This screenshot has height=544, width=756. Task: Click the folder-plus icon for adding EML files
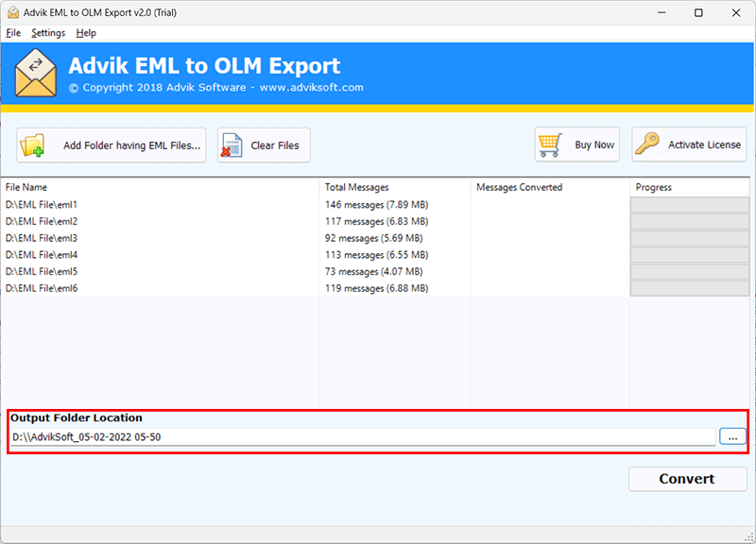(32, 145)
